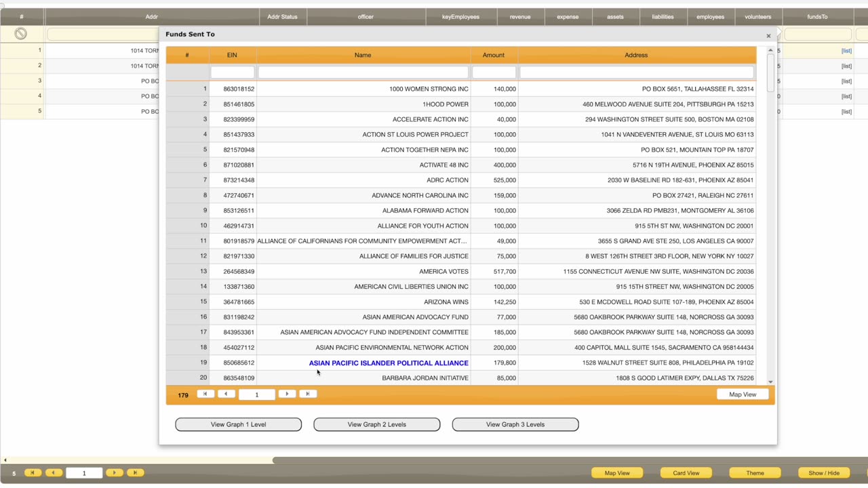Jump to last page in the bottom main pager
Image resolution: width=868 pixels, height=488 pixels.
point(135,472)
